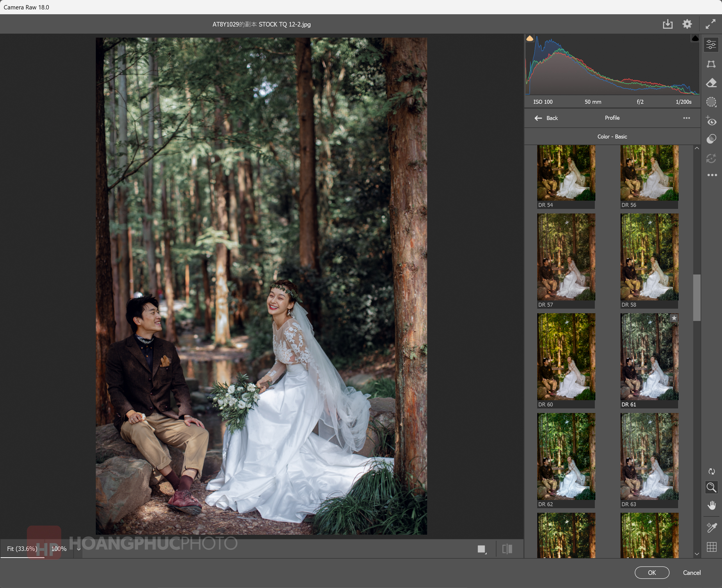722x588 pixels.
Task: Toggle highlight clipping warning in histogram
Action: point(695,38)
